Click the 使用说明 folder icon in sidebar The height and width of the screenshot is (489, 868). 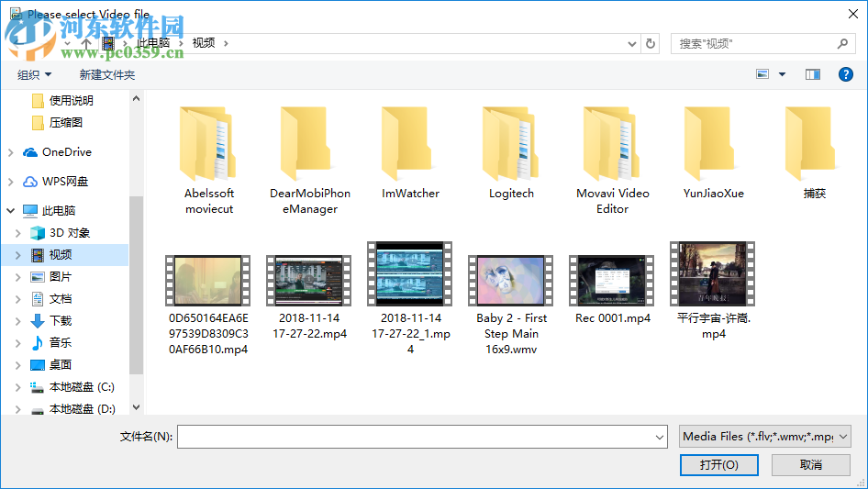coord(38,100)
